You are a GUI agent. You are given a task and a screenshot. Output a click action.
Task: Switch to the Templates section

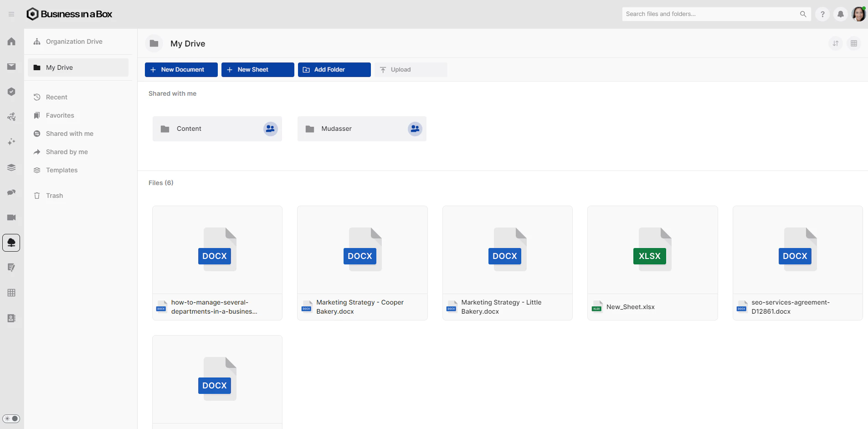[62, 170]
